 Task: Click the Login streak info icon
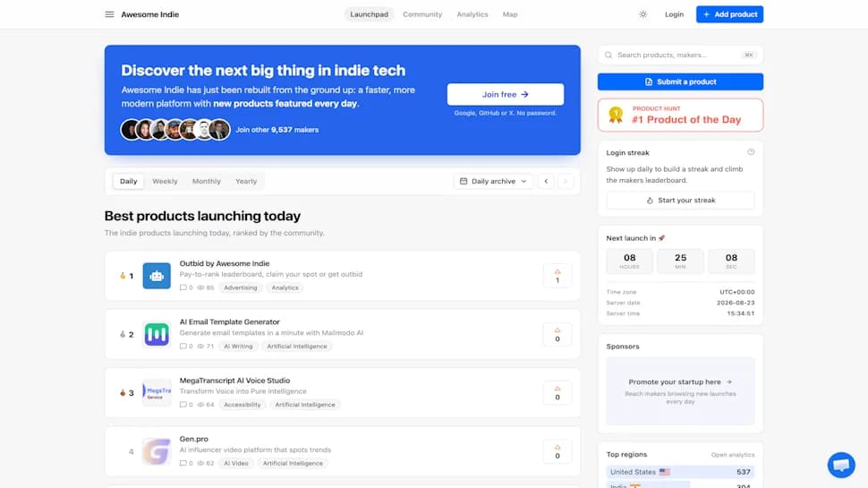pos(751,152)
